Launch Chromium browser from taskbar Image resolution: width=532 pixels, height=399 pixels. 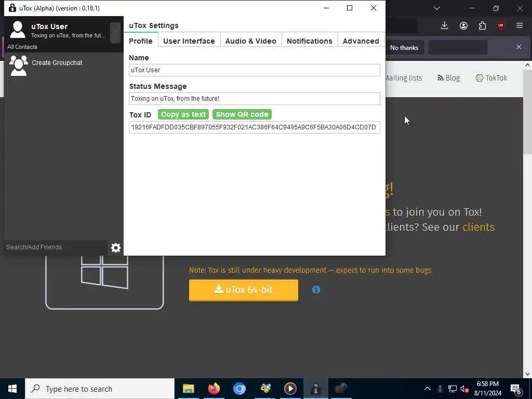(x=239, y=389)
